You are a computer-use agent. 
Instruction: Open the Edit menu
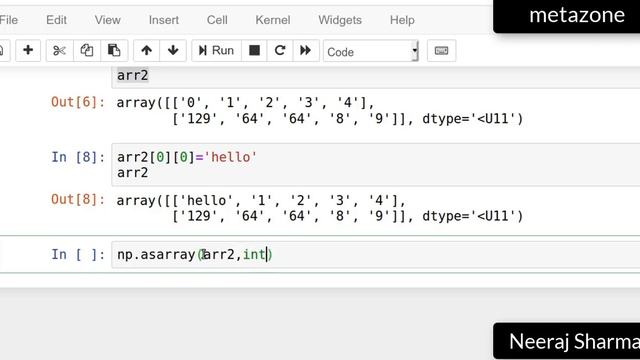click(56, 20)
